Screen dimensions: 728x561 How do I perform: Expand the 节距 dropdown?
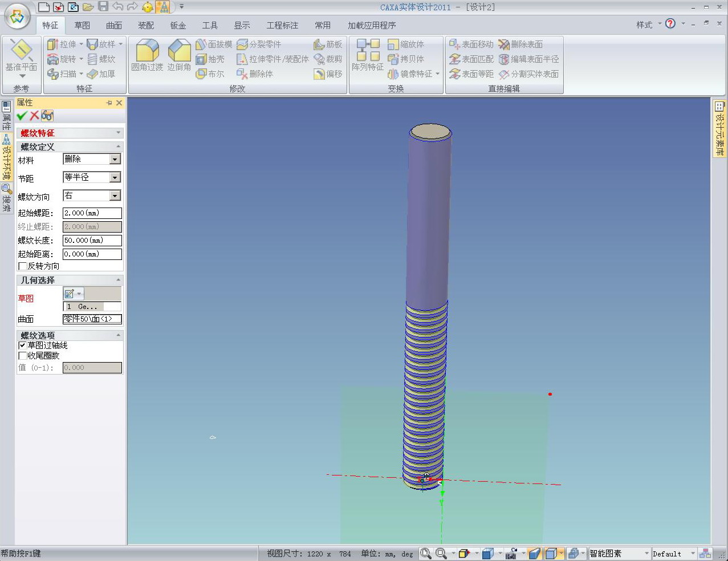[x=115, y=178]
